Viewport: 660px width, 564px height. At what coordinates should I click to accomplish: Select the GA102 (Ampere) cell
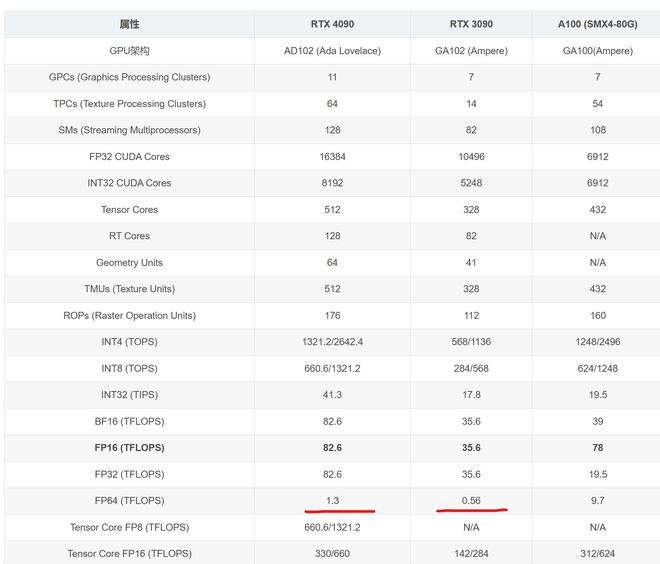(x=471, y=51)
